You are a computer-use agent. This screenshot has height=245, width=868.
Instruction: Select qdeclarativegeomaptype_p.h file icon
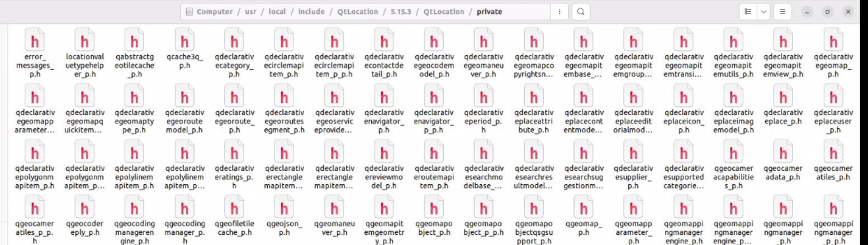[x=135, y=95]
